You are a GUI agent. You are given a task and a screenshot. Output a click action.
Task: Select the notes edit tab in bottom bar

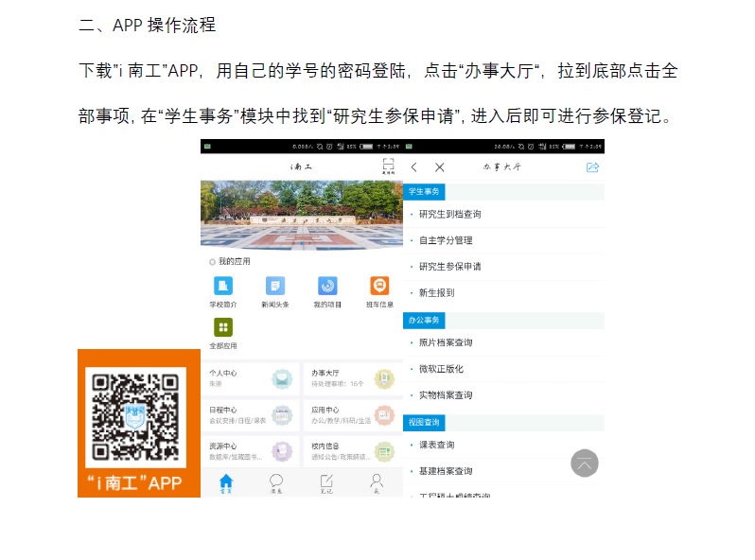click(x=326, y=483)
